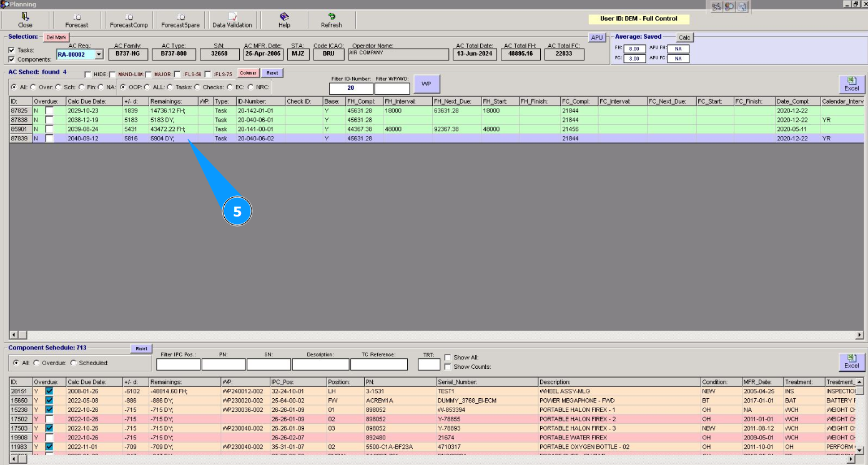868x465 pixels.
Task: Open the ForecastComp report icon
Action: (x=129, y=17)
